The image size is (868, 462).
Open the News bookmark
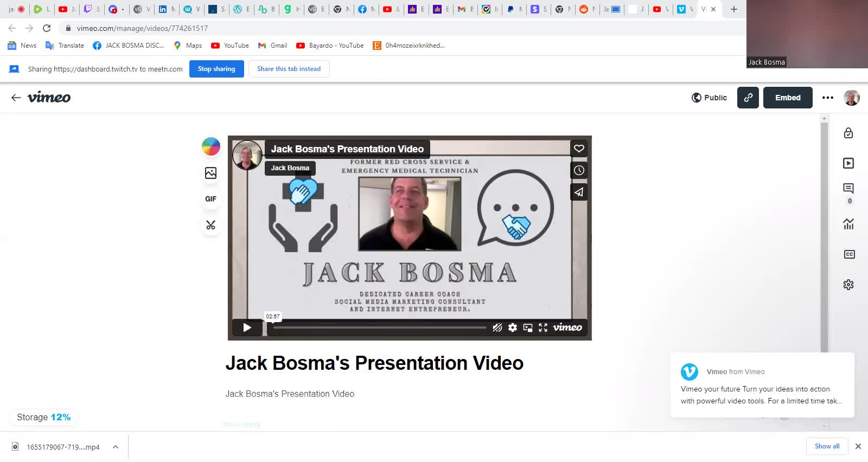pos(22,46)
